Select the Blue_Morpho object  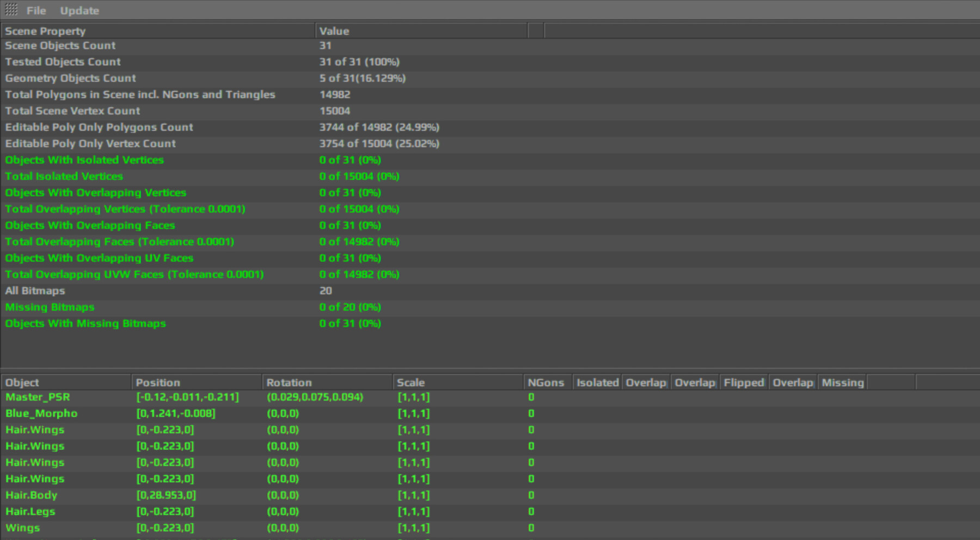pos(41,414)
